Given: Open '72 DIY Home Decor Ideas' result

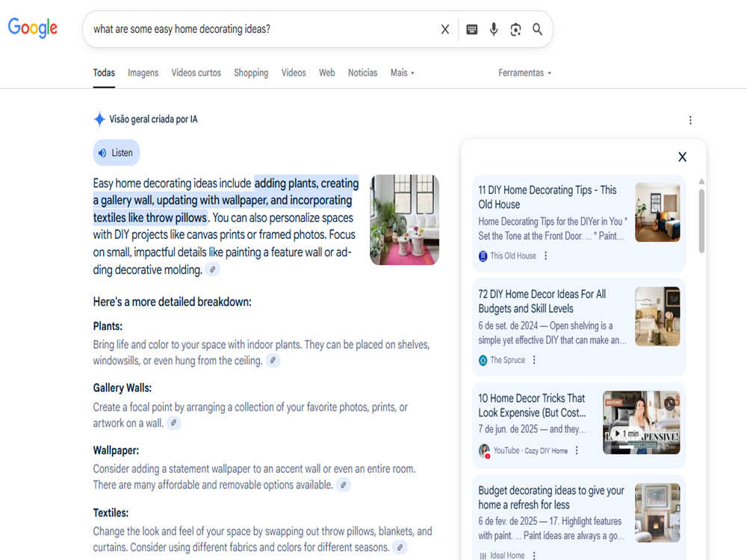Looking at the screenshot, I should pyautogui.click(x=542, y=302).
